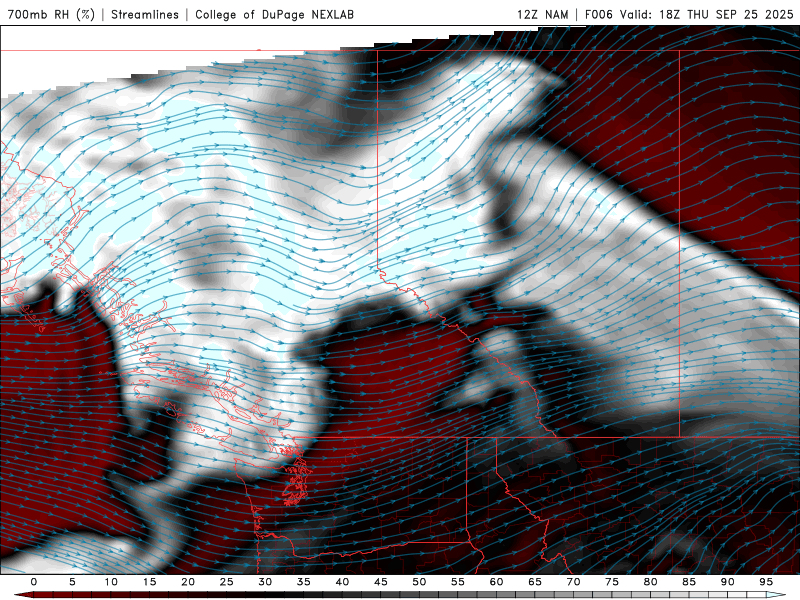Click the "95" legend value

coord(766,582)
